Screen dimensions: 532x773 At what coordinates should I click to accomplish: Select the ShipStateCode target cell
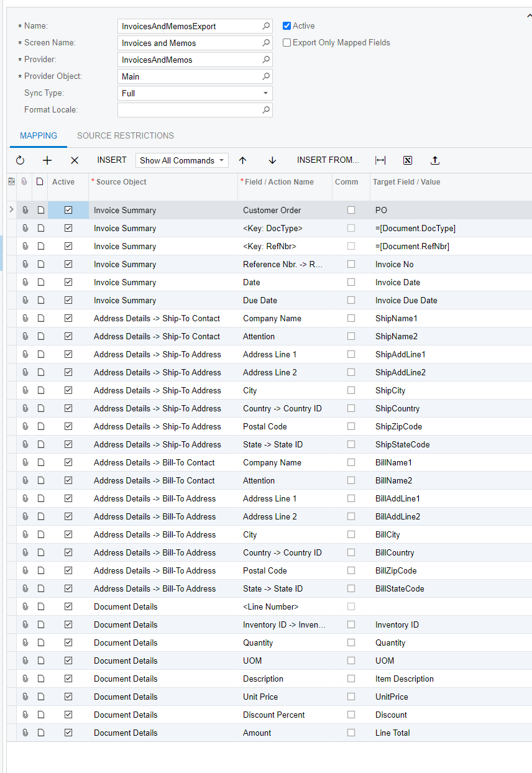[451, 444]
